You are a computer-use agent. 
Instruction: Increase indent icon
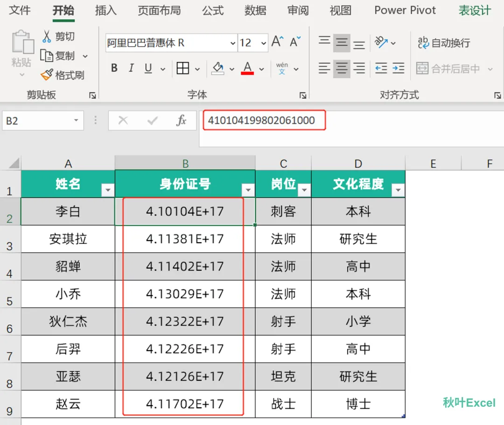coord(398,69)
